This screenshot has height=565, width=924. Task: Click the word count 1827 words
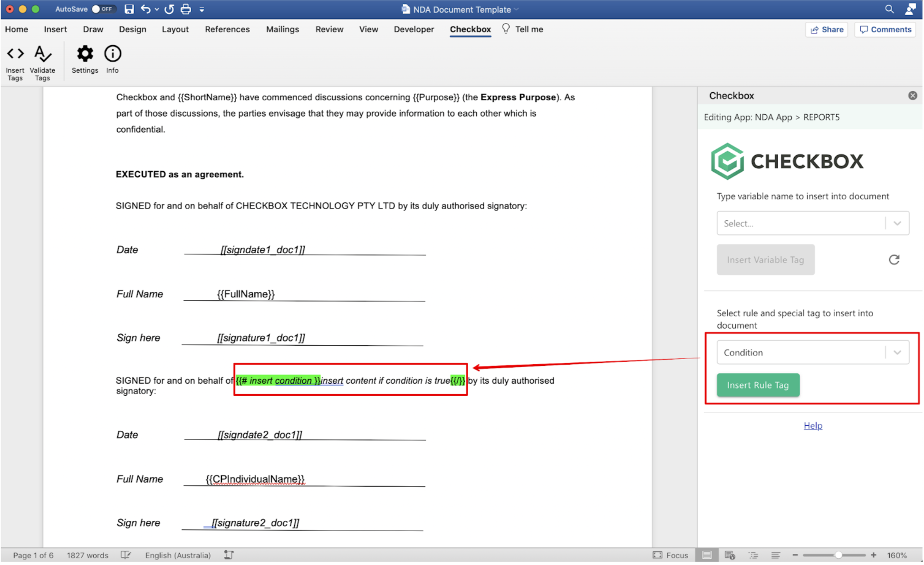pyautogui.click(x=87, y=555)
